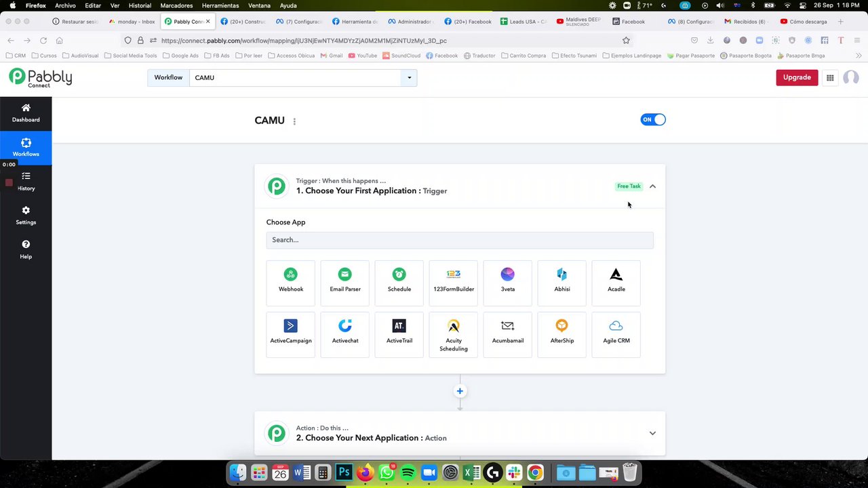Bookmark this page with the star
The image size is (868, 488).
(626, 41)
